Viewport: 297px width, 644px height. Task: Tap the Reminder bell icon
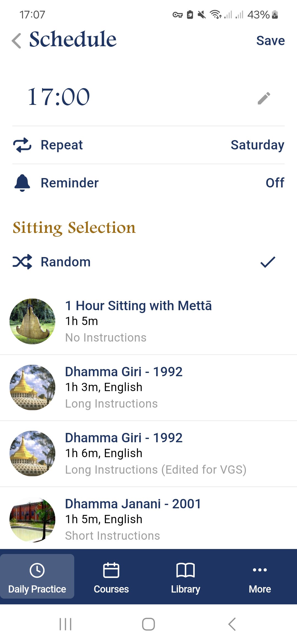point(22,183)
